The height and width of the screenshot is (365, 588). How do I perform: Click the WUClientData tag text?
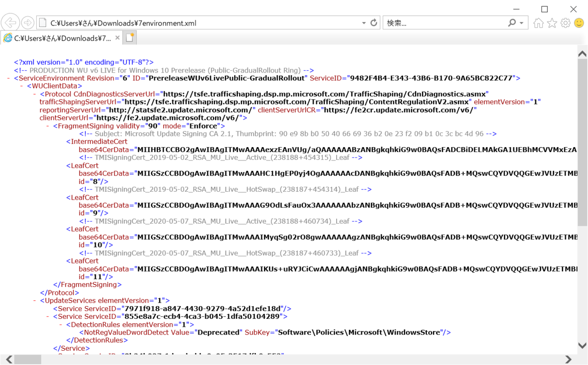54,86
